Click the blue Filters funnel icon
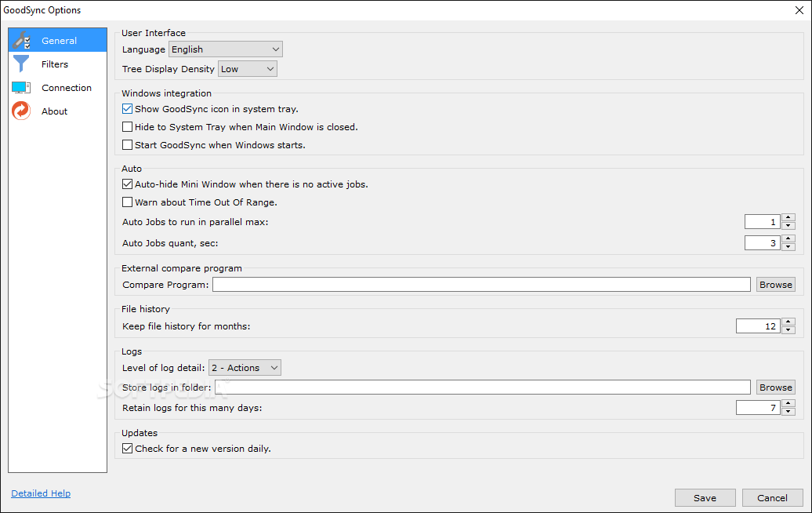Image resolution: width=812 pixels, height=513 pixels. (x=21, y=64)
